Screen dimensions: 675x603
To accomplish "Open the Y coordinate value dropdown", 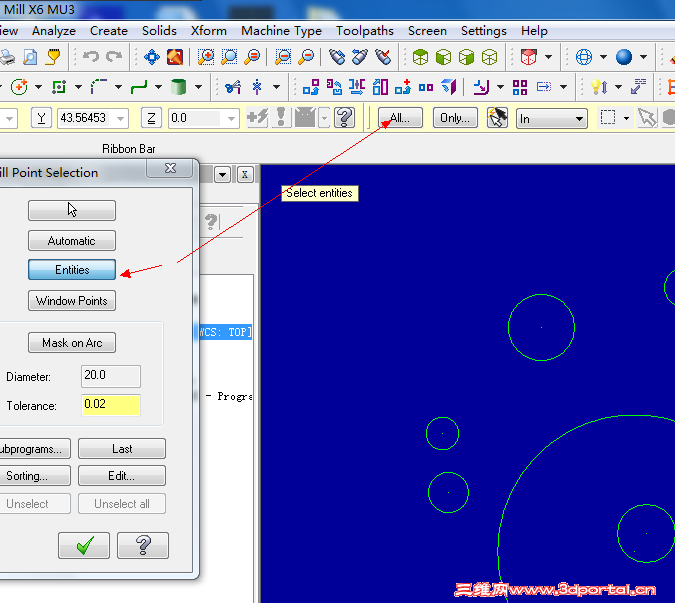I will coord(121,118).
